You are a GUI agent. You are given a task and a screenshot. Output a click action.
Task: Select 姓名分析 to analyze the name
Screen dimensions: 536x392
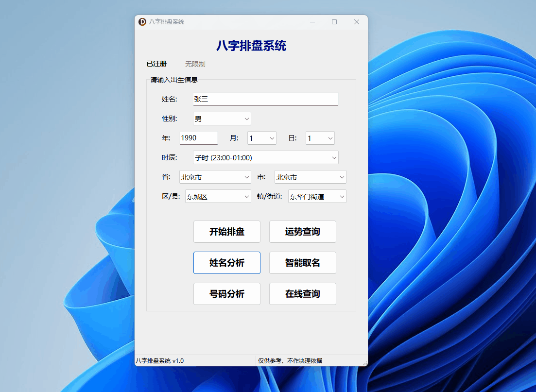click(227, 263)
